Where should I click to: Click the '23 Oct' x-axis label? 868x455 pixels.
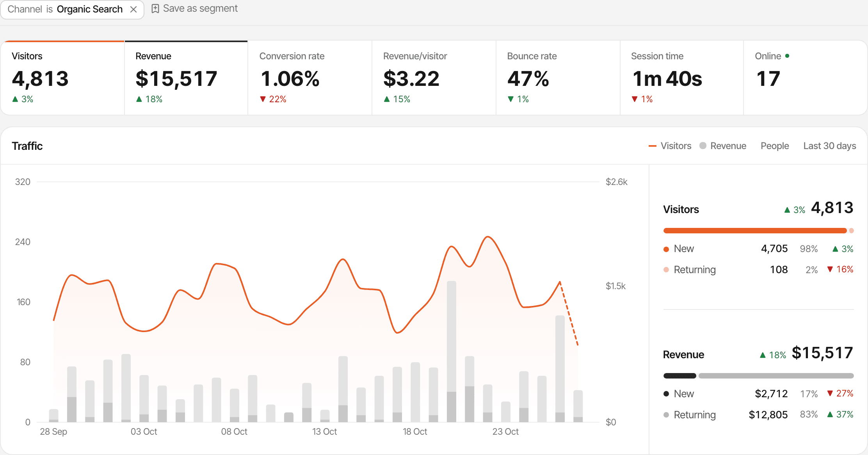click(x=505, y=432)
